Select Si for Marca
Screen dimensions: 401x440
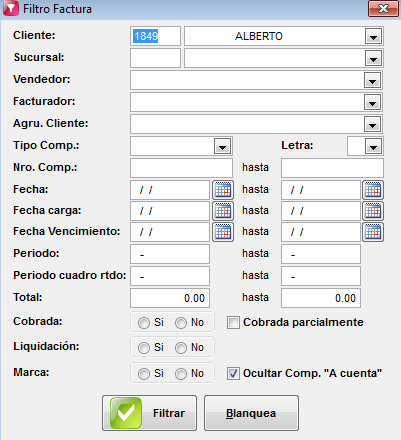tap(144, 374)
